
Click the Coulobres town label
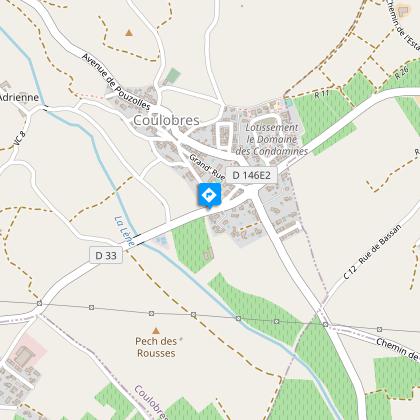tap(166, 120)
